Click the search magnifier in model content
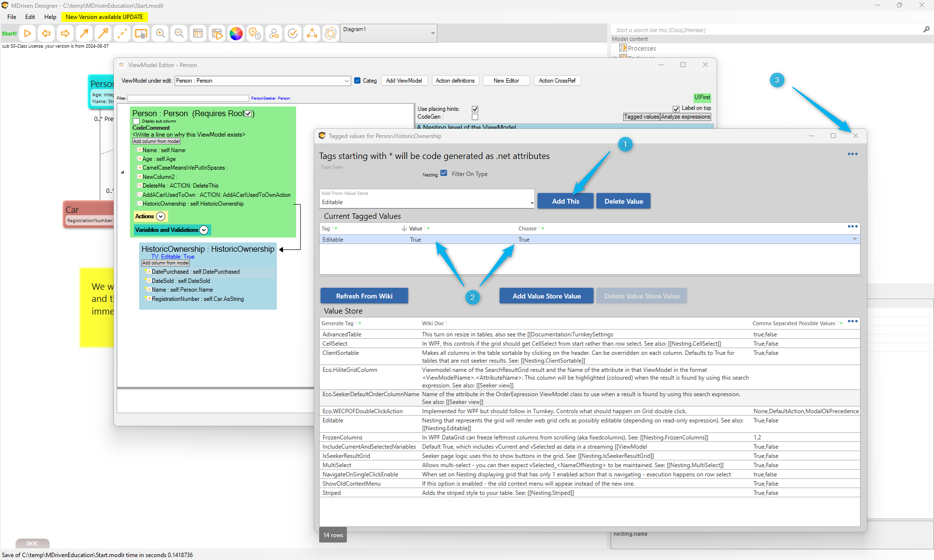 [926, 30]
